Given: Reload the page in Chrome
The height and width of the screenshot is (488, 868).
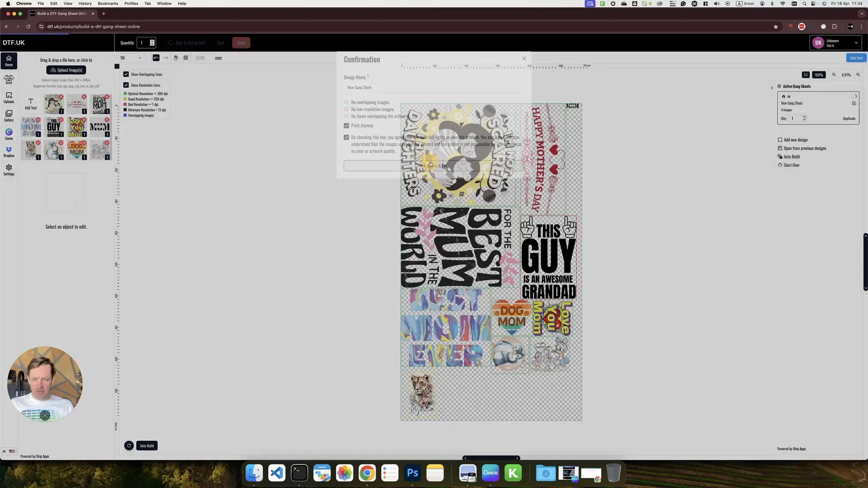Looking at the screenshot, I should (28, 27).
